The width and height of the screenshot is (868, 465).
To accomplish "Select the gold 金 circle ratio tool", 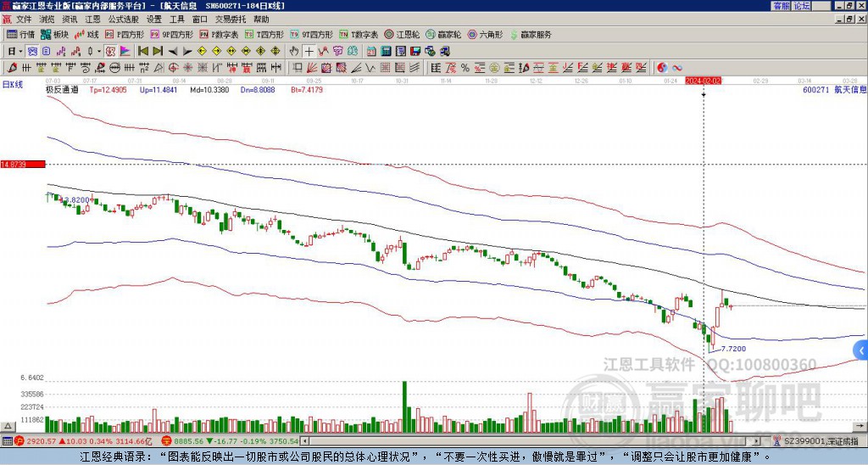I will (494, 68).
